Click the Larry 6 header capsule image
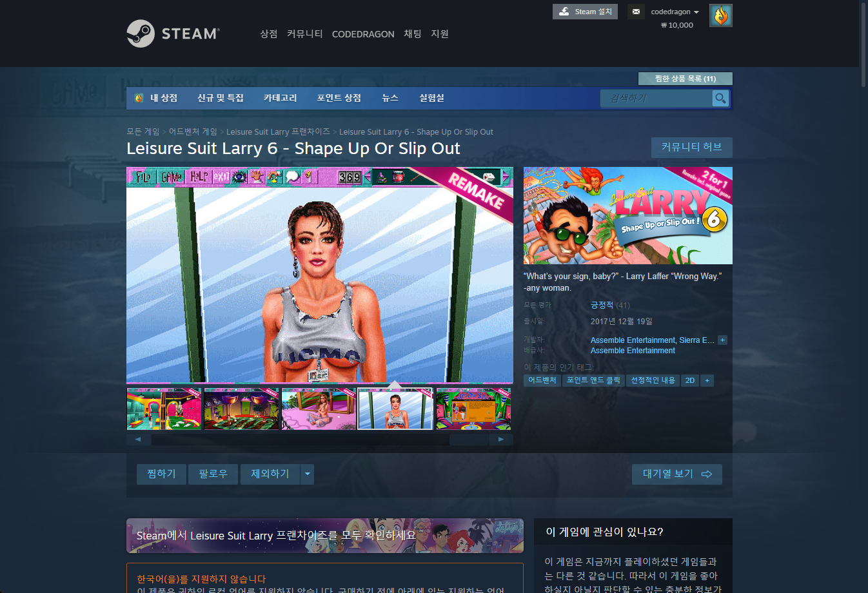This screenshot has height=593, width=868. coord(628,215)
